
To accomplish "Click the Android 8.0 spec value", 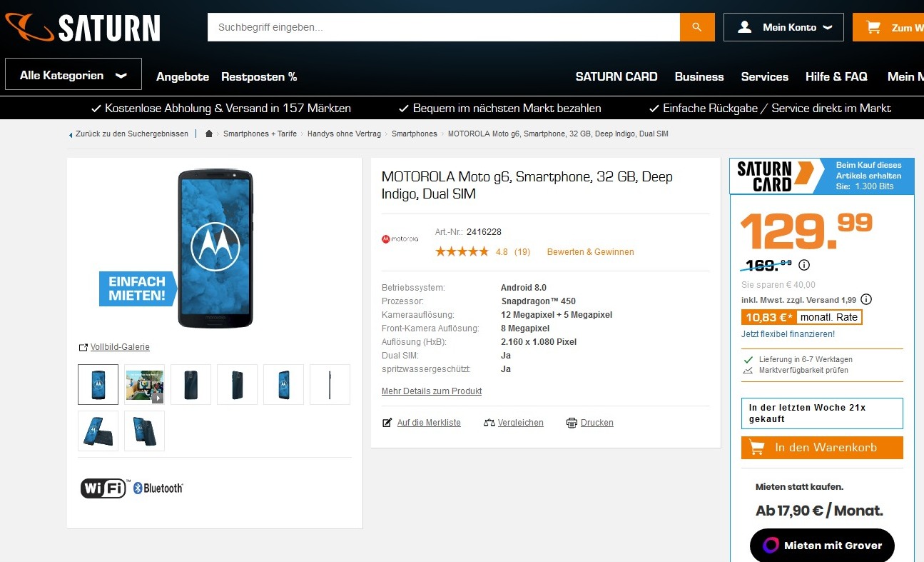I will coord(524,288).
